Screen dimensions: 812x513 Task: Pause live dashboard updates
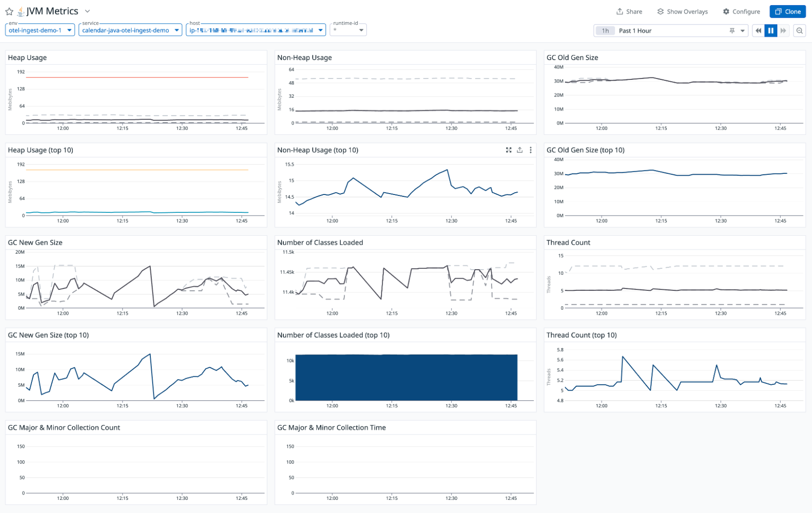point(771,31)
